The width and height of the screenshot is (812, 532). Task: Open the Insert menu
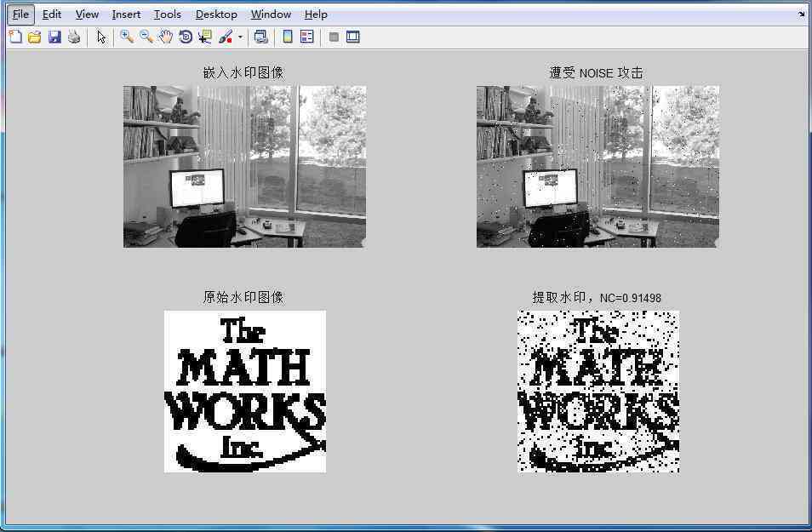pos(126,14)
